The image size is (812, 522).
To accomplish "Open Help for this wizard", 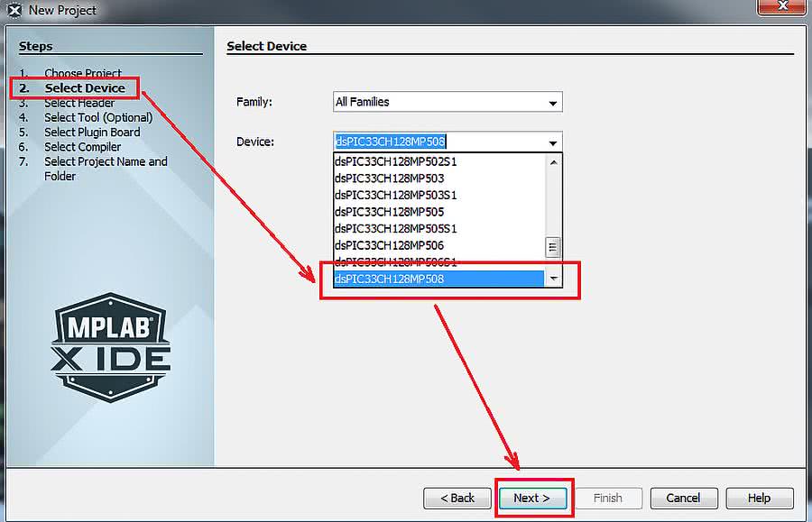I will coord(759,498).
